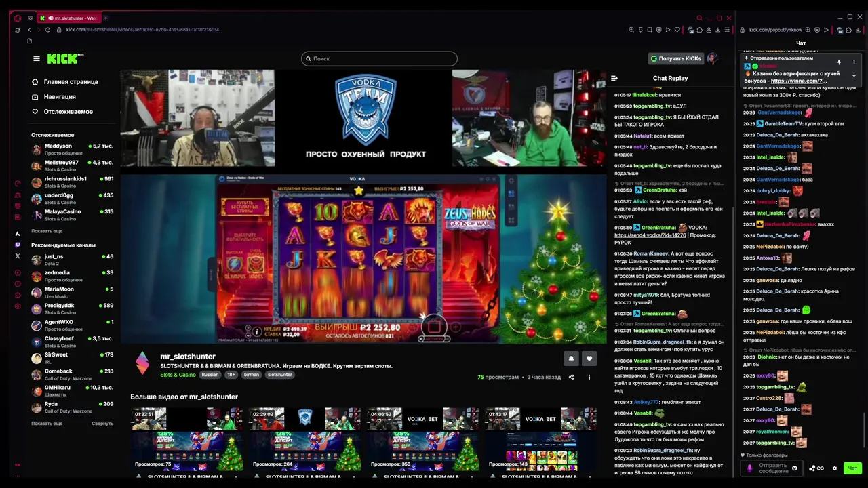
Task: Click the green Чат send button
Action: (x=852, y=468)
